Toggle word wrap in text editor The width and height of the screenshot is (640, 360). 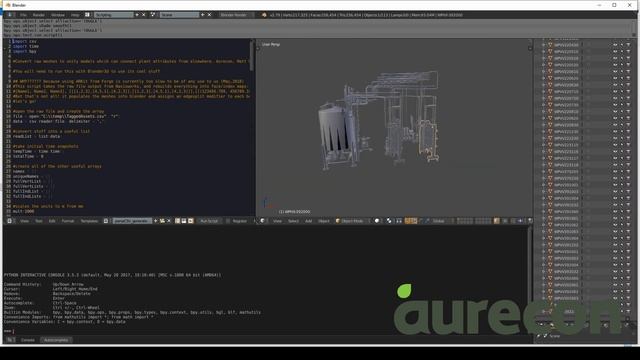pyautogui.click(x=184, y=221)
